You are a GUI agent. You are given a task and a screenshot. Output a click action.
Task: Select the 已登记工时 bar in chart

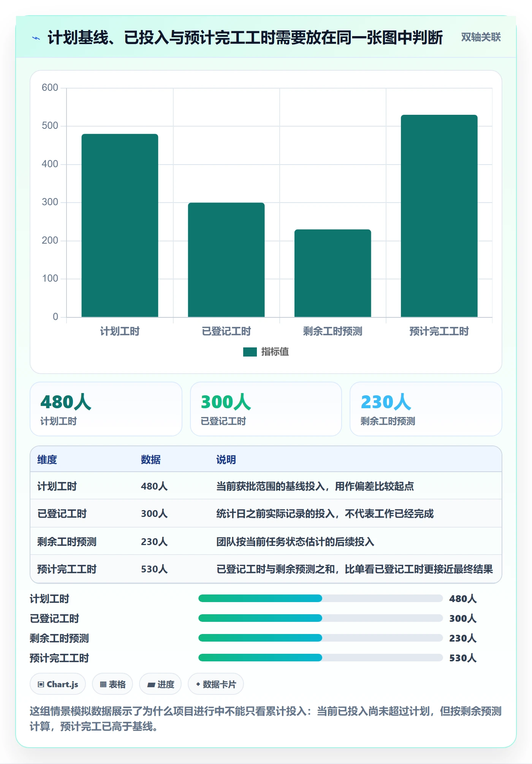226,260
